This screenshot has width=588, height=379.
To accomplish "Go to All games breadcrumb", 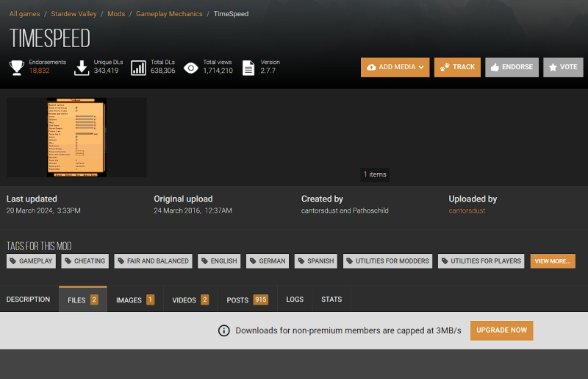I will point(24,14).
